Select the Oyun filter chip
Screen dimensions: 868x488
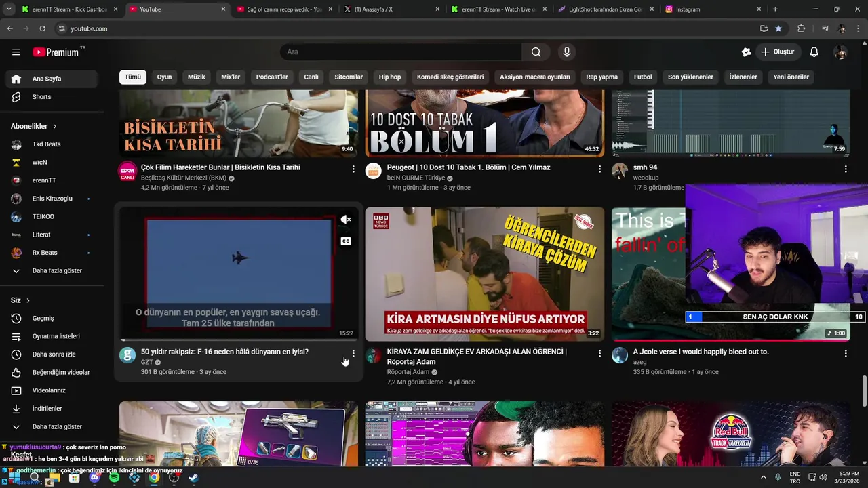(x=164, y=77)
